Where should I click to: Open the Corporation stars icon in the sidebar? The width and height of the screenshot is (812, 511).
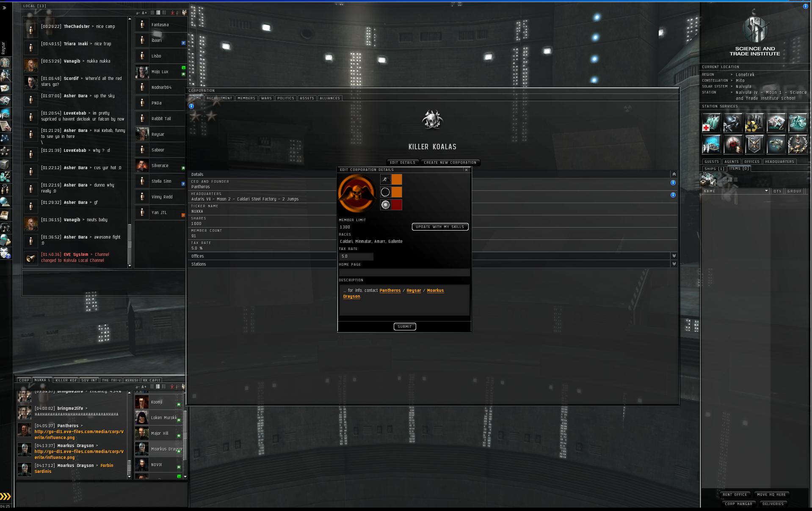point(5,151)
